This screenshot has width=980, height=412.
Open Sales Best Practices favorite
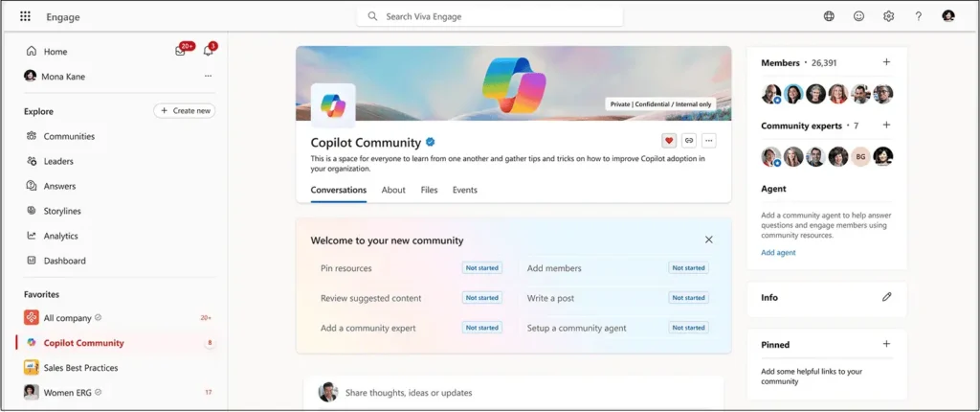tap(80, 368)
